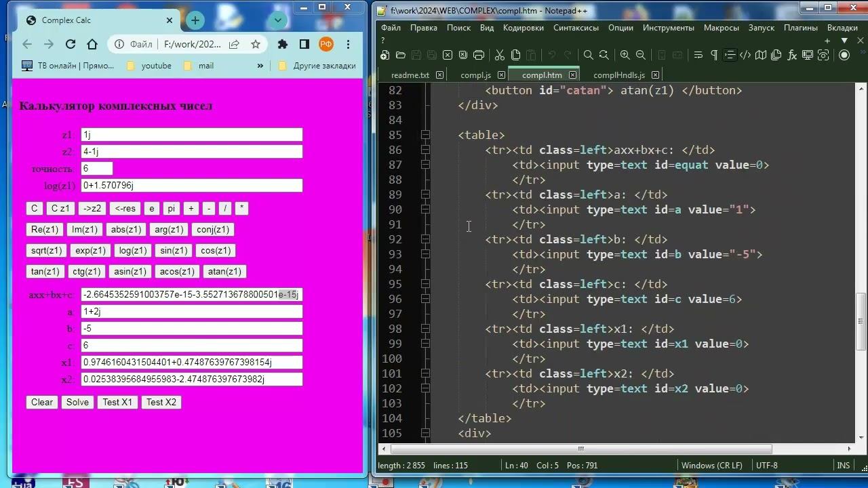Toggle show all characters (pilcrow) icon
The width and height of the screenshot is (868, 488).
714,55
